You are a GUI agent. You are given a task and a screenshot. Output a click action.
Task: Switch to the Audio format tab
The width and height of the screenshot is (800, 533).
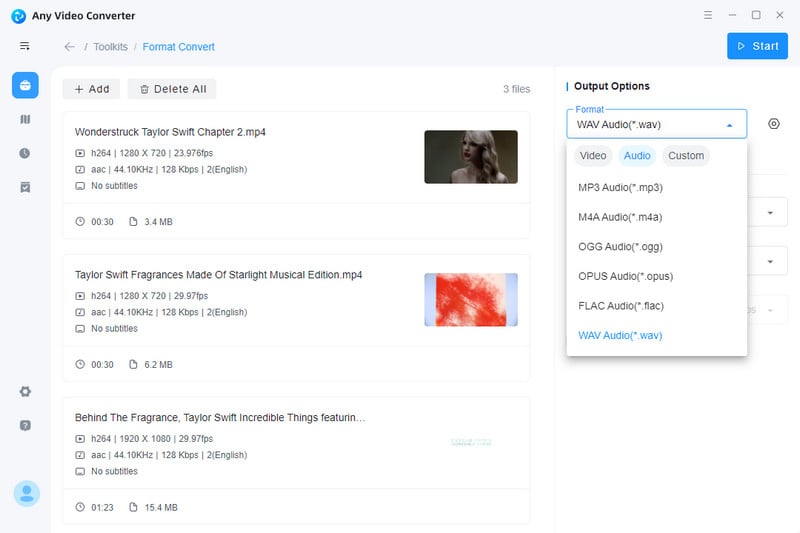pos(637,156)
